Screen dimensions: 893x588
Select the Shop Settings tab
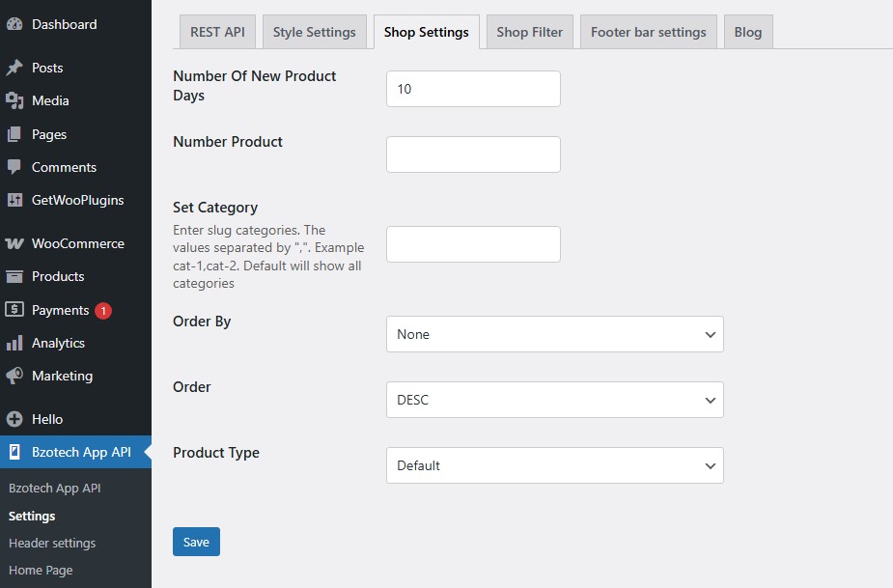pyautogui.click(x=427, y=32)
